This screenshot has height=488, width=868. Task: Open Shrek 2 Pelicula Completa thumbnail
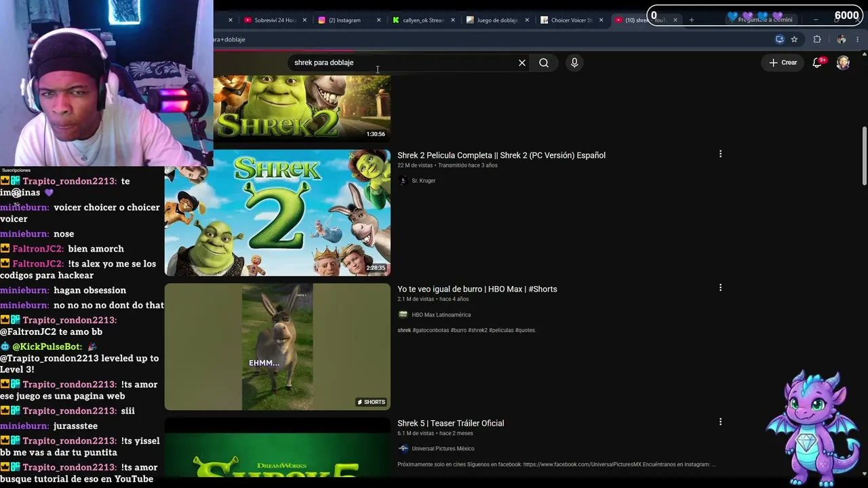(277, 213)
